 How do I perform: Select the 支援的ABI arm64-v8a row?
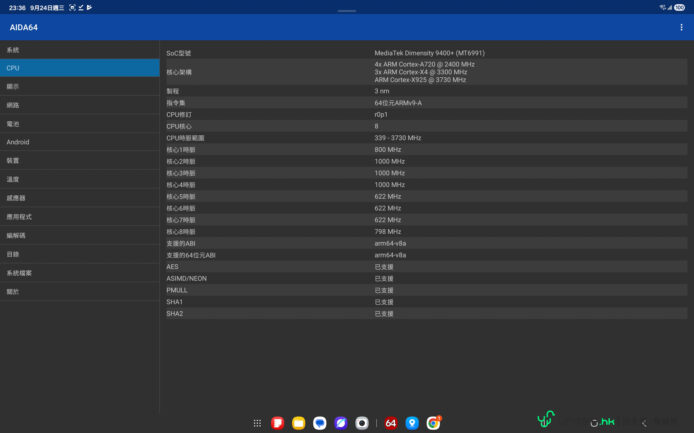[x=427, y=244]
